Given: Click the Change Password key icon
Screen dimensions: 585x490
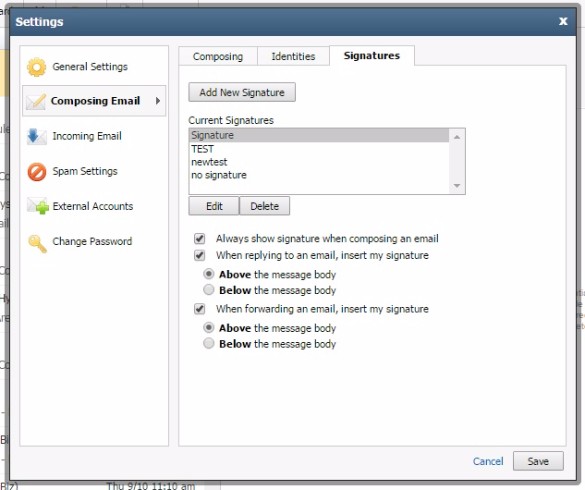Looking at the screenshot, I should [x=38, y=244].
